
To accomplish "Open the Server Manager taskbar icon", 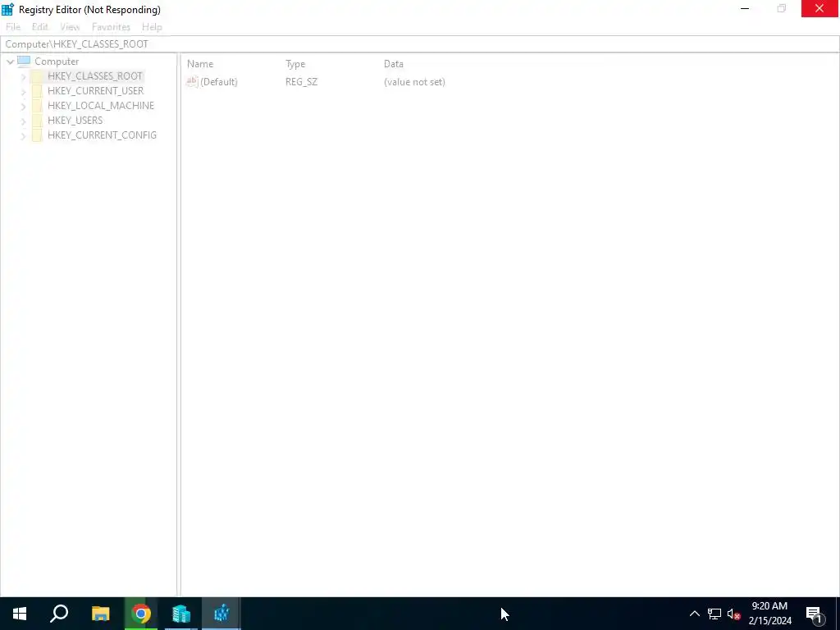I will 181,614.
